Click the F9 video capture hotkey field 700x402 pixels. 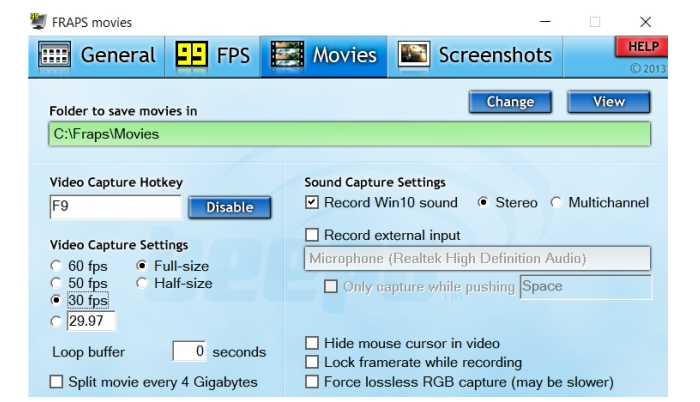click(116, 207)
